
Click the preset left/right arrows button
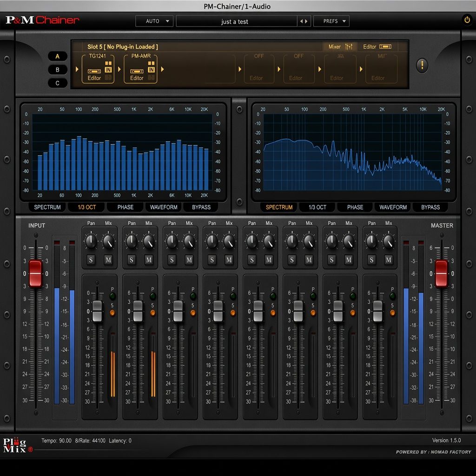pos(304,21)
